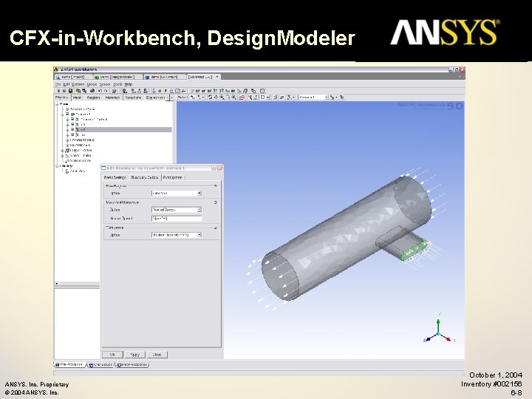Open the Basic Settings tab in dialog
532x399 pixels.
click(115, 177)
